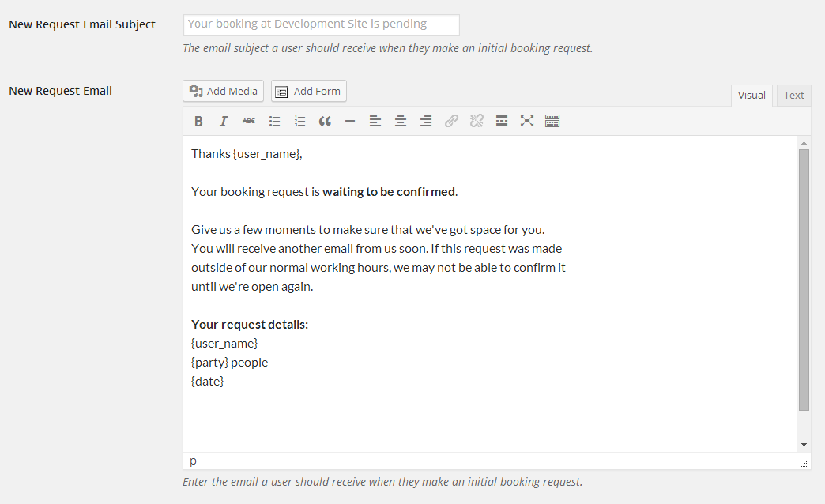
Task: Apply blockquote formatting
Action: pos(325,121)
